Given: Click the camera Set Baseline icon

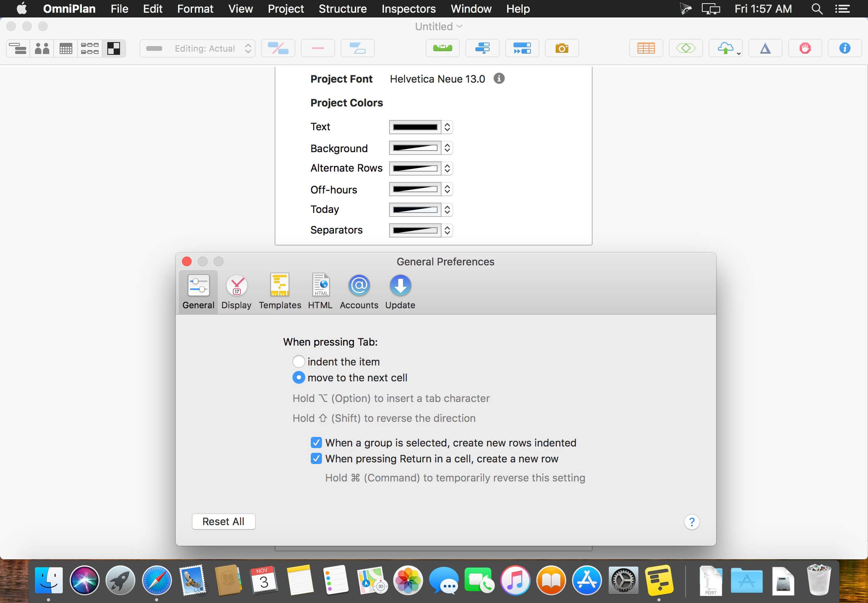Looking at the screenshot, I should (x=562, y=48).
